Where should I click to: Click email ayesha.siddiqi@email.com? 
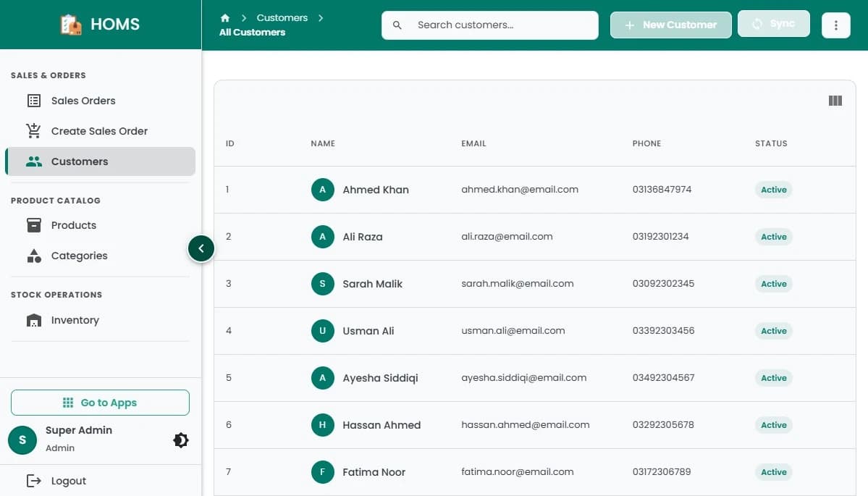point(523,377)
